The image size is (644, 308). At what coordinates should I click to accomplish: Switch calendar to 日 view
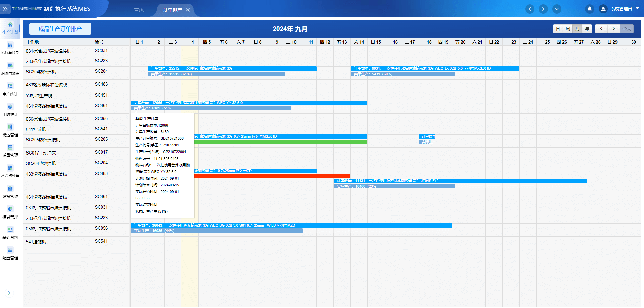click(558, 29)
